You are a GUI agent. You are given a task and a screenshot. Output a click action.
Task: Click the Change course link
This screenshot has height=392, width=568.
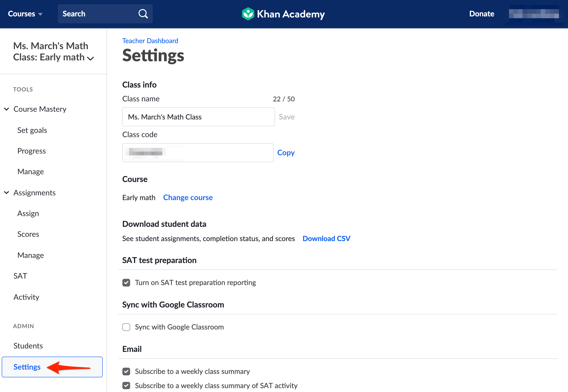(188, 198)
